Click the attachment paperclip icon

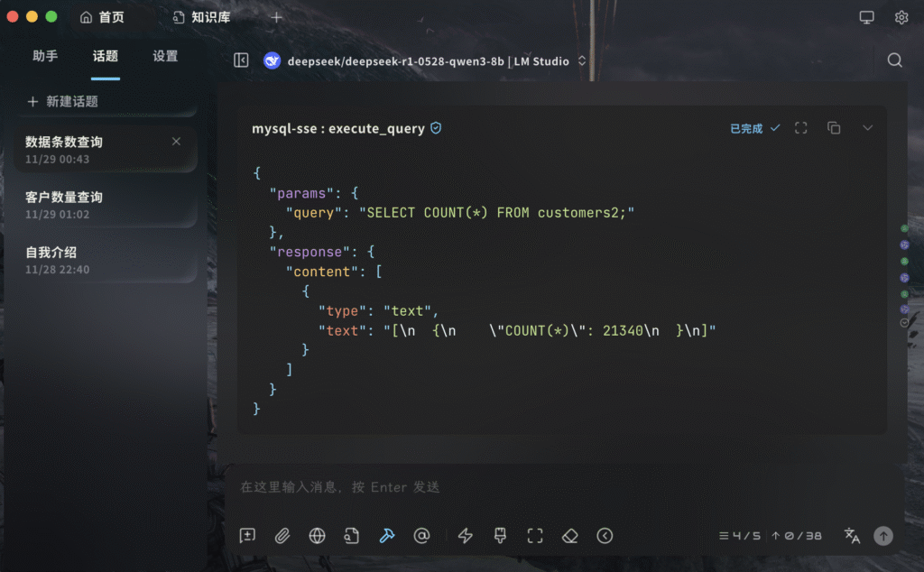pos(282,536)
